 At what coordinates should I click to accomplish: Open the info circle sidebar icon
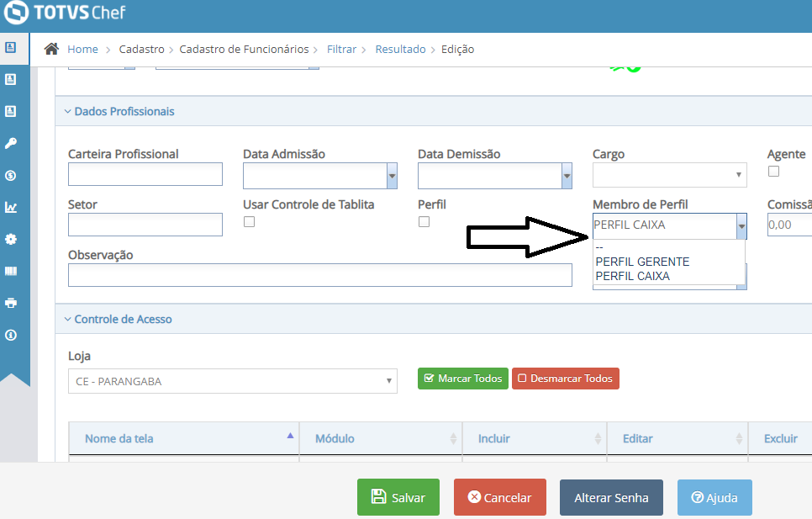pyautogui.click(x=10, y=335)
